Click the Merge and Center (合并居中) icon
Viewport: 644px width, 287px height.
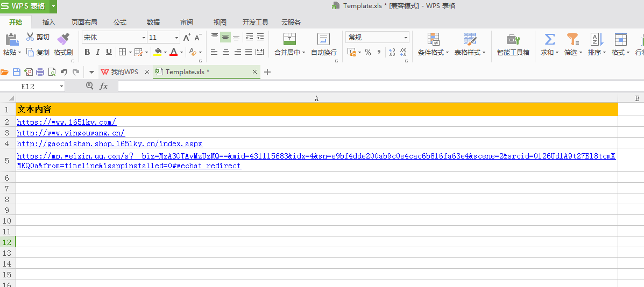click(289, 39)
